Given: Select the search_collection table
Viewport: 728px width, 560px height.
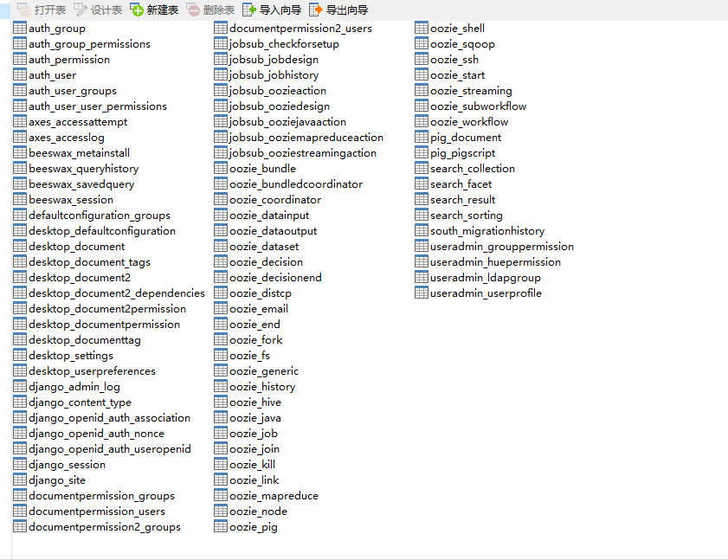Looking at the screenshot, I should point(472,168).
